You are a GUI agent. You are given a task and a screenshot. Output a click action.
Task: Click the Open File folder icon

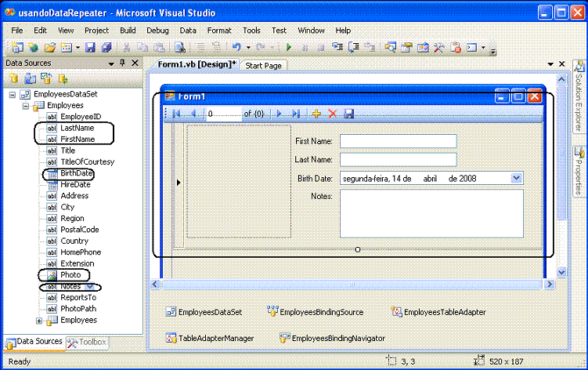[50, 47]
